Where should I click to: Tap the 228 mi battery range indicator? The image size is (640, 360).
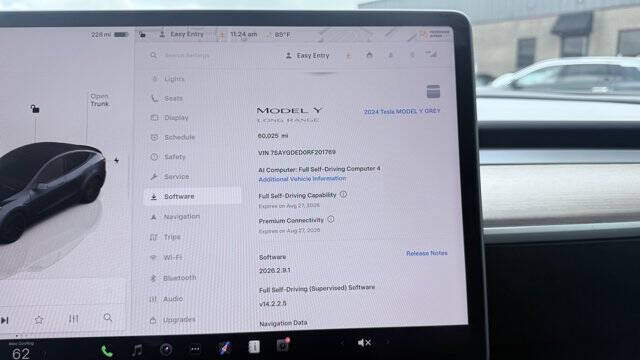point(109,35)
